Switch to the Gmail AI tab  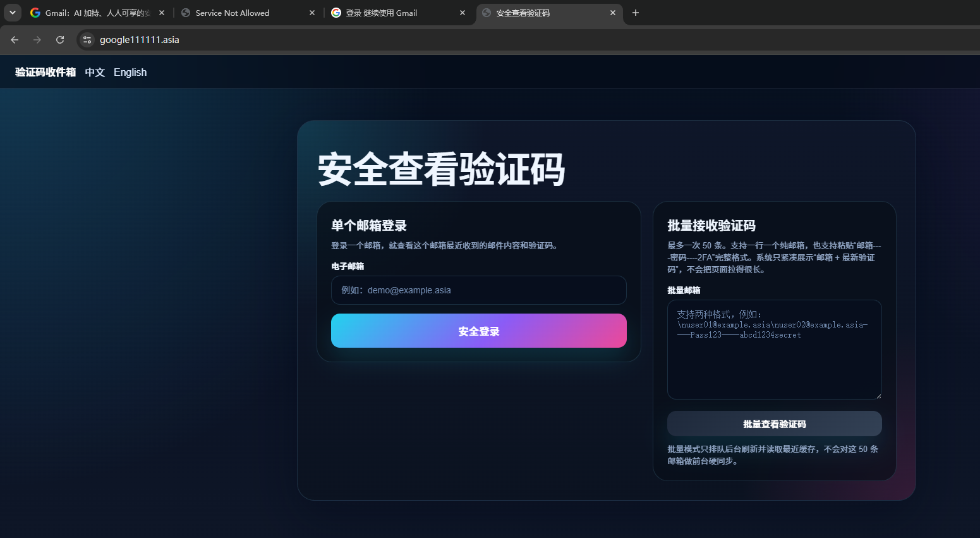pos(98,13)
